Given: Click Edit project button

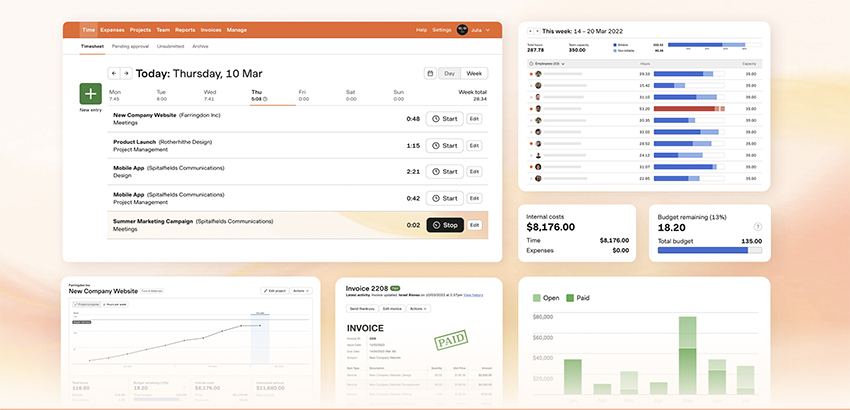Looking at the screenshot, I should pyautogui.click(x=274, y=291).
